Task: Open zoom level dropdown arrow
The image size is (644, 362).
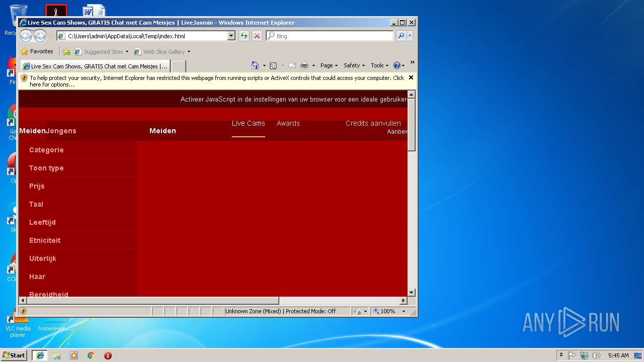Action: [404, 311]
